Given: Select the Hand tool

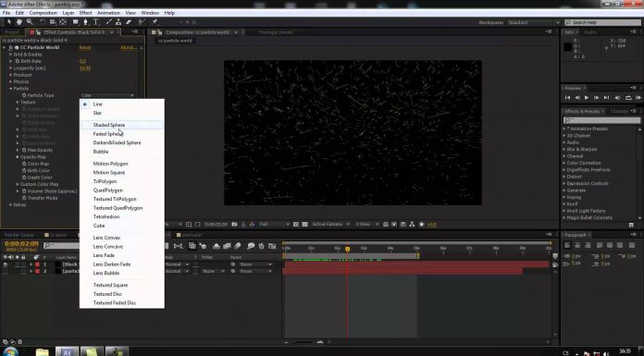Looking at the screenshot, I should pos(19,22).
